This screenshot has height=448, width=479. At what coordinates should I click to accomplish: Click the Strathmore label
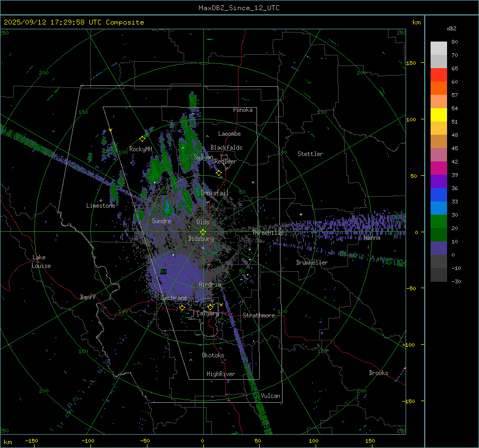[259, 315]
